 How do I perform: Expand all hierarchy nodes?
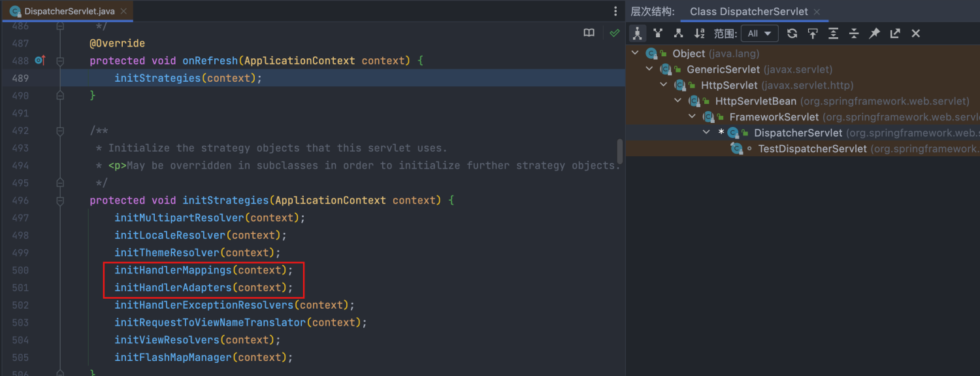pos(833,33)
